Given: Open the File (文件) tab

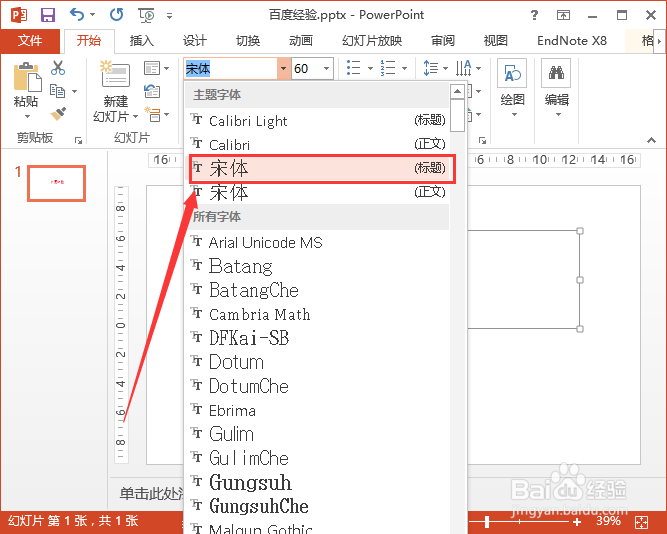Looking at the screenshot, I should (30, 41).
